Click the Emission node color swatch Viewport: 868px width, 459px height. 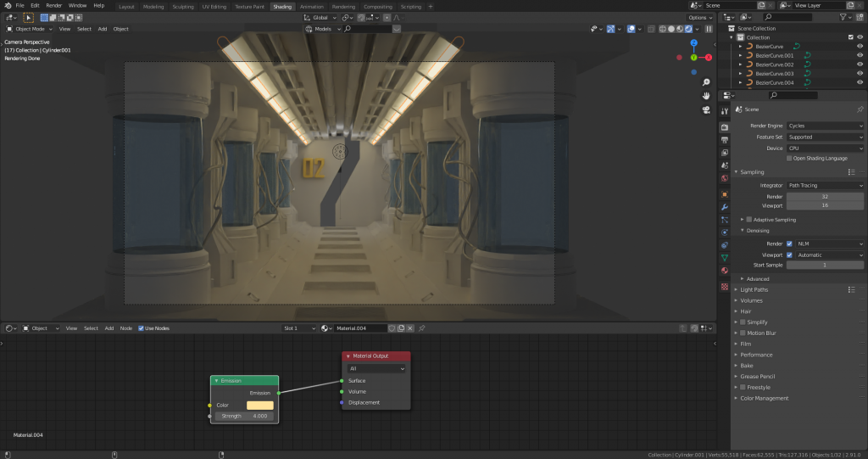[259, 406]
